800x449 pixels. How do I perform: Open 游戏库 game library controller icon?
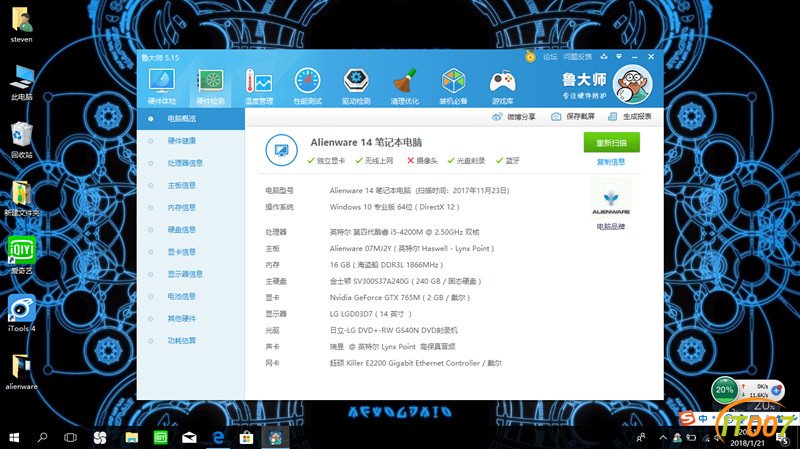click(503, 86)
